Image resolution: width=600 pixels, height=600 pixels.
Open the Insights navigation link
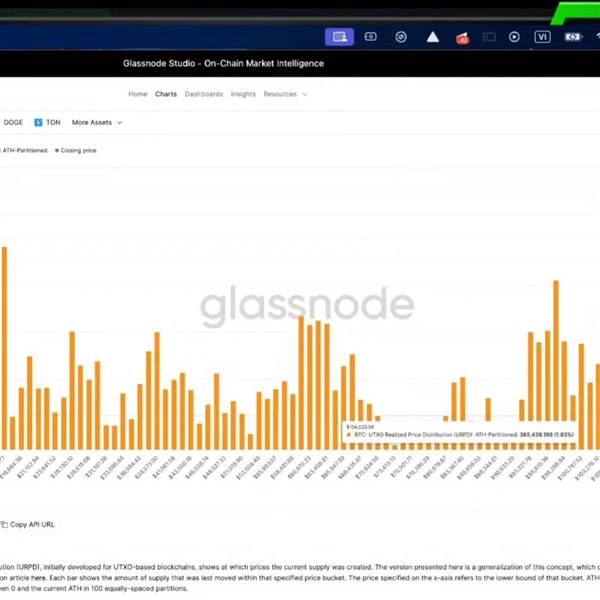coord(243,94)
